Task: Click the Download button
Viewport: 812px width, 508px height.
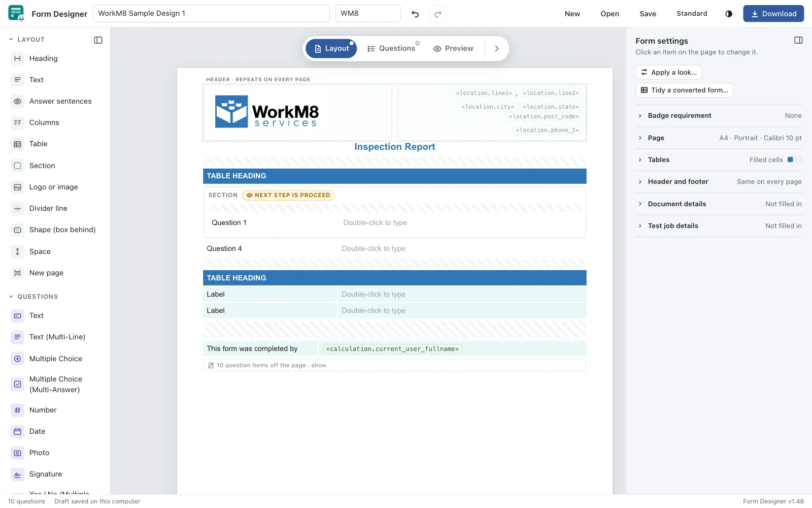Action: [x=773, y=14]
